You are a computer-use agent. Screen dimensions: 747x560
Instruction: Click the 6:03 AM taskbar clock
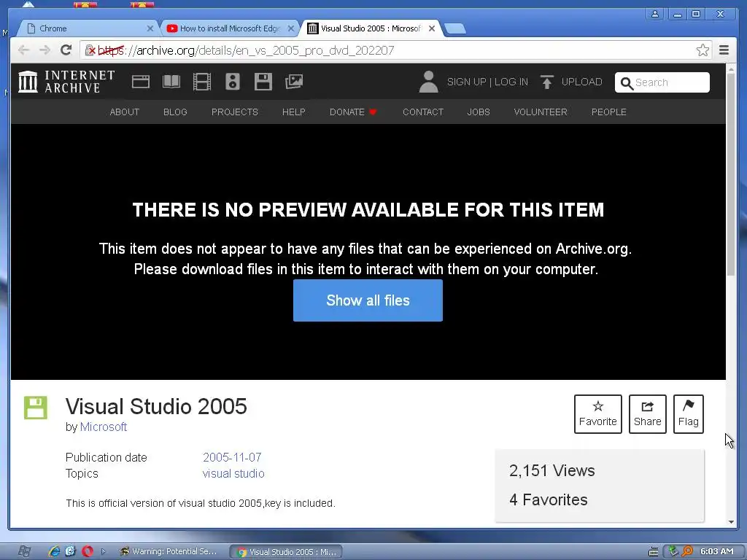[716, 551]
